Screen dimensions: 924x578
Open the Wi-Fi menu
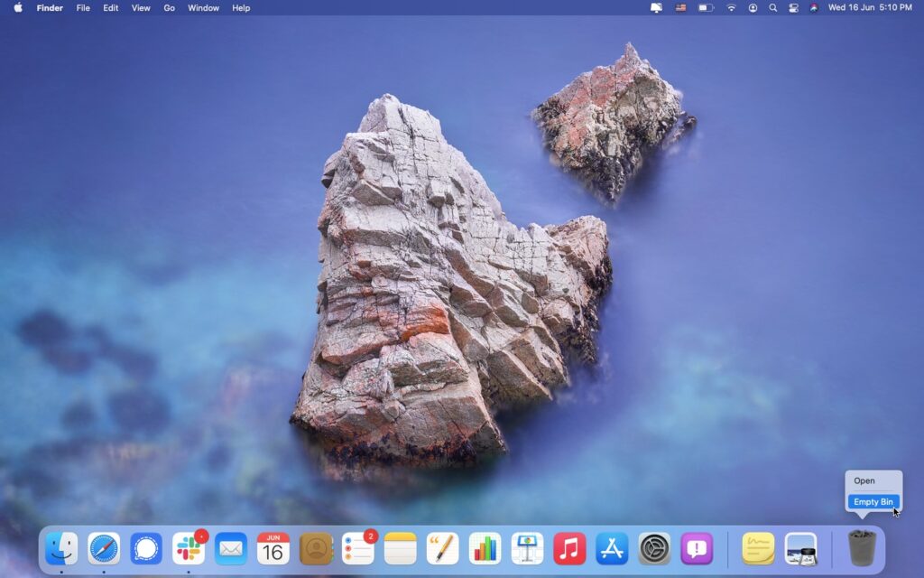tap(730, 7)
